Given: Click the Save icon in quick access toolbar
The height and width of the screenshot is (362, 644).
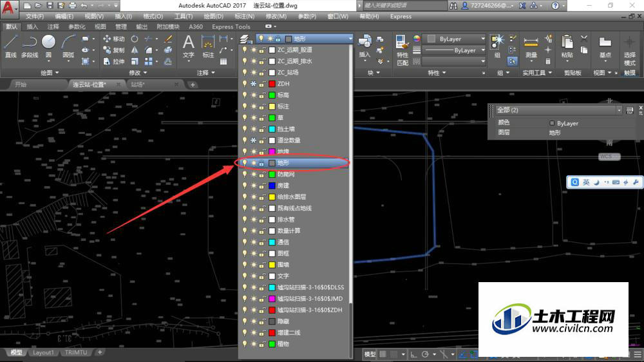Looking at the screenshot, I should pyautogui.click(x=50, y=6).
